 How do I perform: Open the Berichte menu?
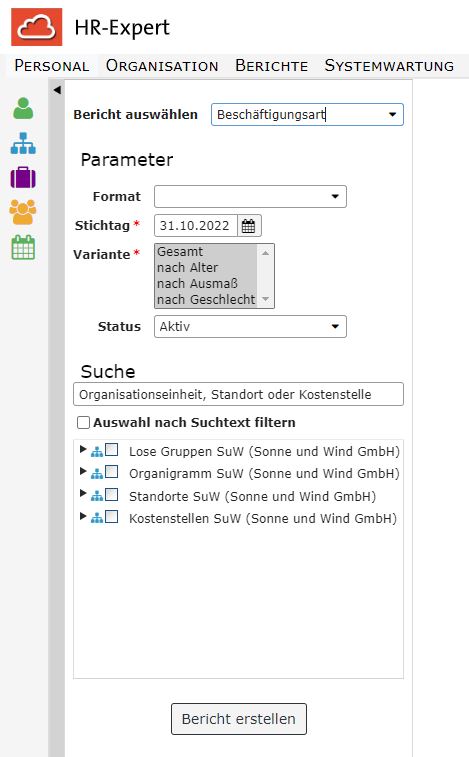pyautogui.click(x=271, y=65)
